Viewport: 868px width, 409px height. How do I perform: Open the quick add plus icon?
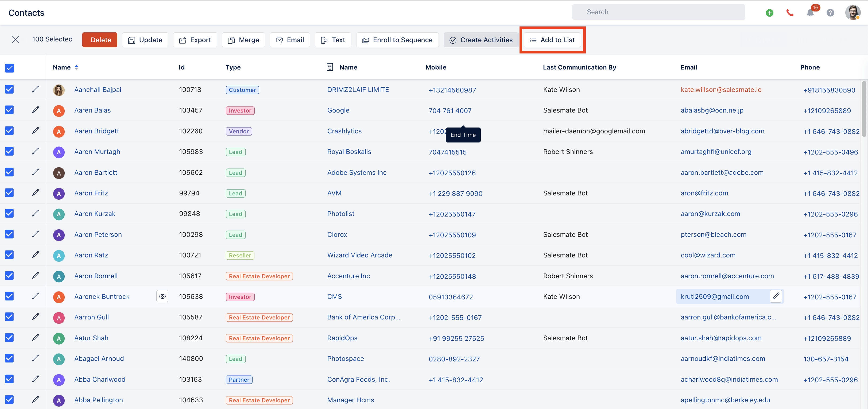click(x=769, y=13)
